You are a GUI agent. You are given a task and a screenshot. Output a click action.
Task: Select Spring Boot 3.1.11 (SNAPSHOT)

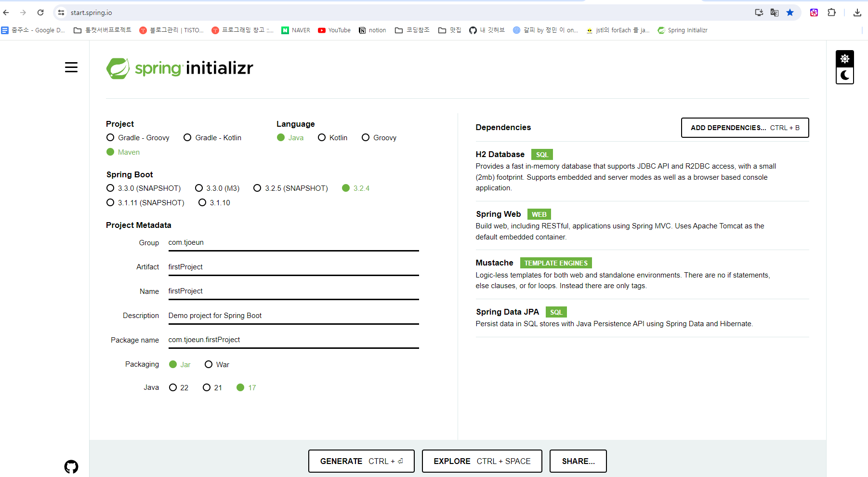tap(145, 203)
